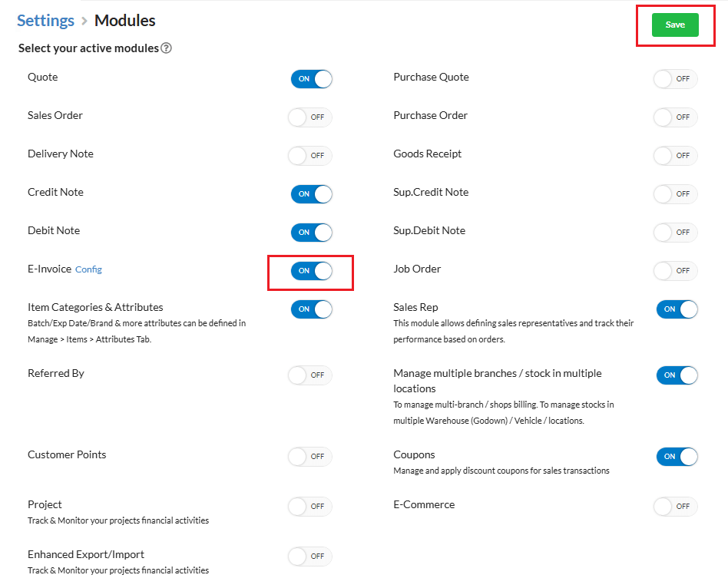
Task: Open the E-Invoice Config link
Action: click(88, 269)
